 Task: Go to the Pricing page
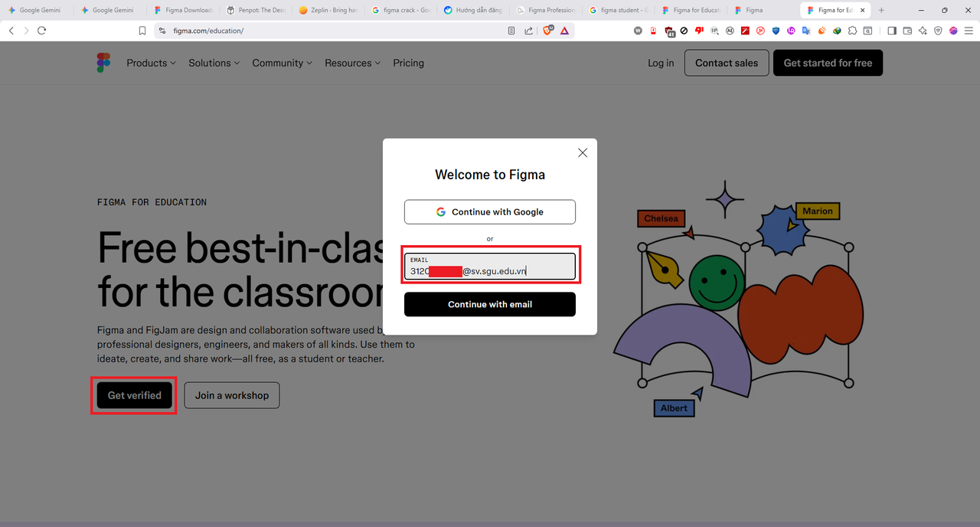pos(409,63)
